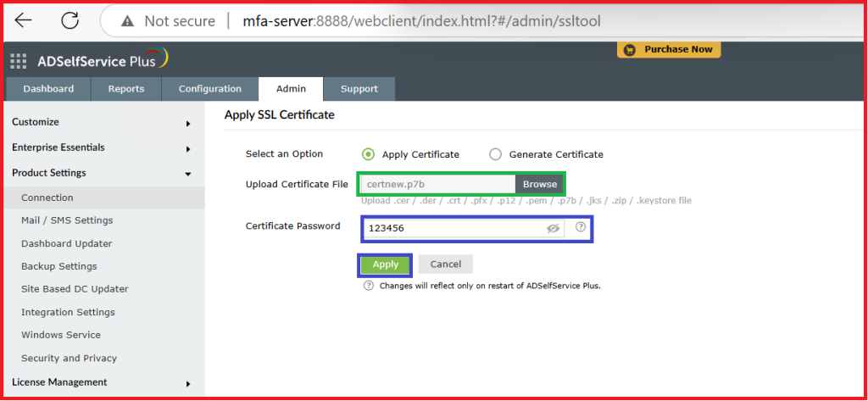Browse for a certificate file

click(x=539, y=184)
